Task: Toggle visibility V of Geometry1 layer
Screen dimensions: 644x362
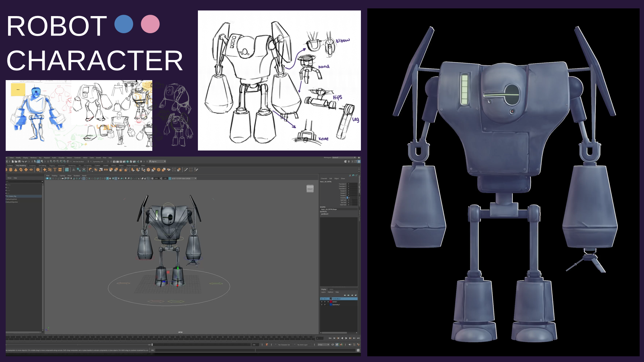Action: point(322,305)
